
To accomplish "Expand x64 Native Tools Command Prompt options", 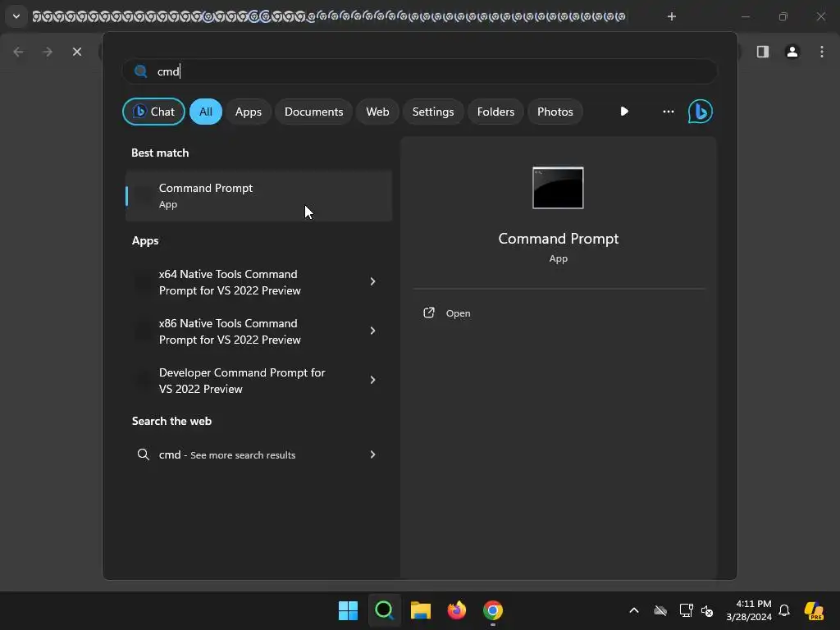I will pos(373,281).
